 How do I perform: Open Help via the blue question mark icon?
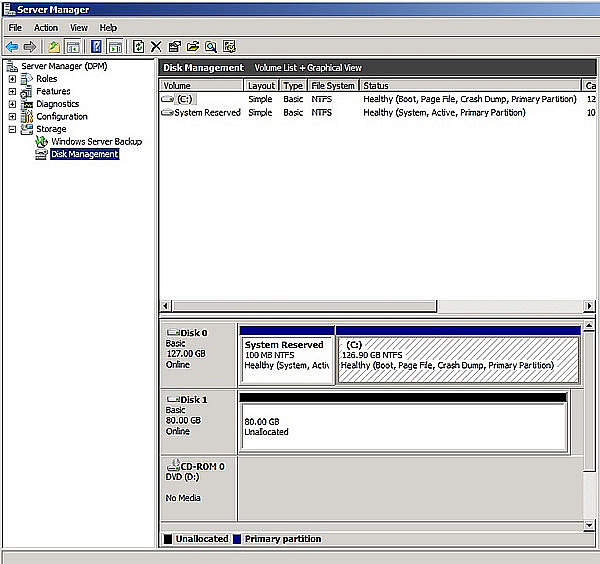[96, 46]
